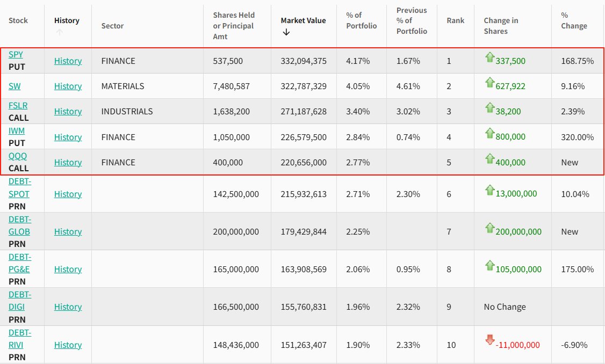This screenshot has height=364, width=605.
Task: Open the DEBT-SPOT ticker link
Action: coord(19,187)
